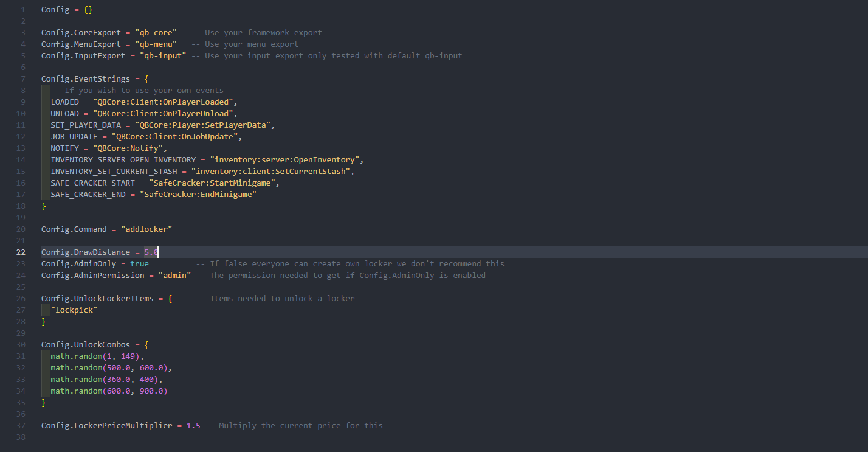
Task: Click the closing brace on line 35
Action: pos(44,403)
